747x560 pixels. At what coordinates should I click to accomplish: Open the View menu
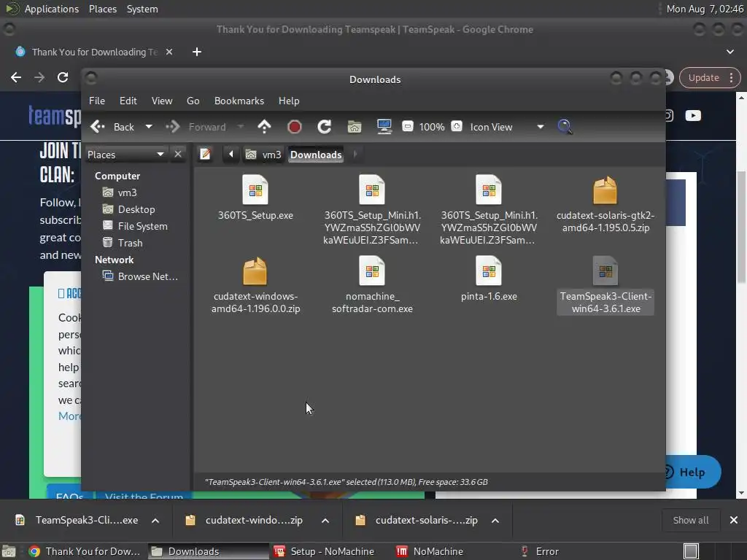pos(162,101)
